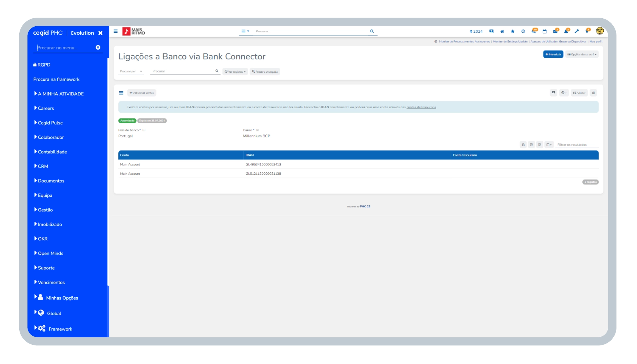
Task: Click the global Procurar search field
Action: (311, 31)
